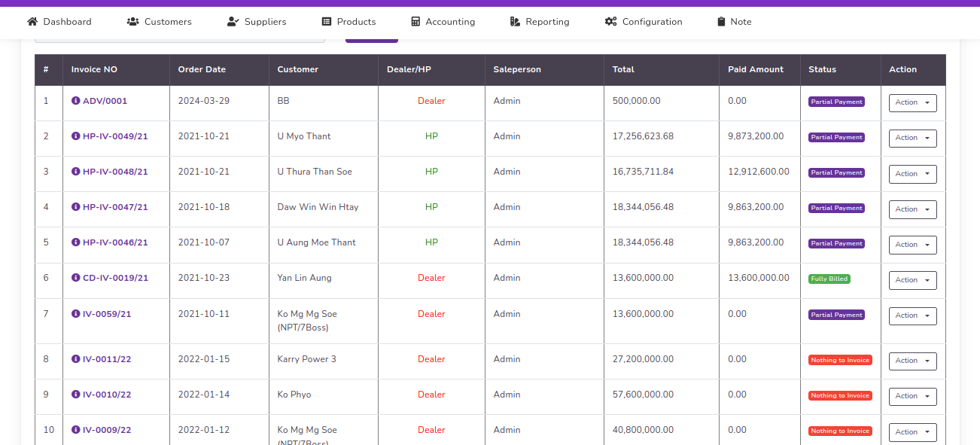Click info icon beside ADV/0001 invoice
The width and height of the screenshot is (980, 445).
(x=75, y=101)
